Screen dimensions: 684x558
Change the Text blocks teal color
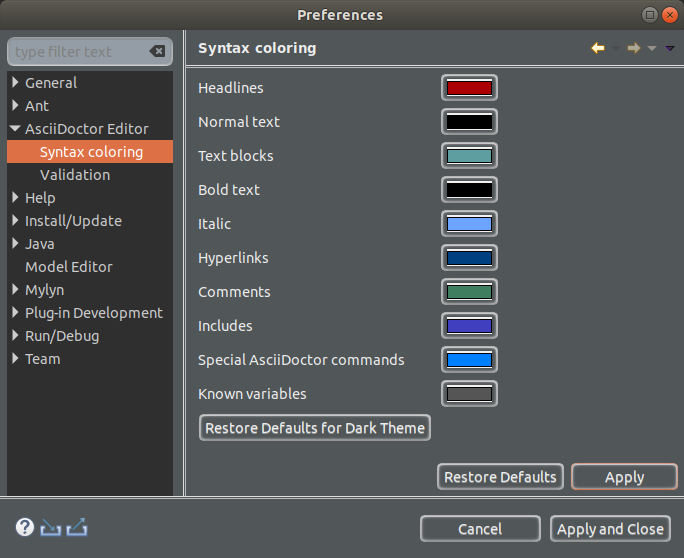(x=469, y=156)
